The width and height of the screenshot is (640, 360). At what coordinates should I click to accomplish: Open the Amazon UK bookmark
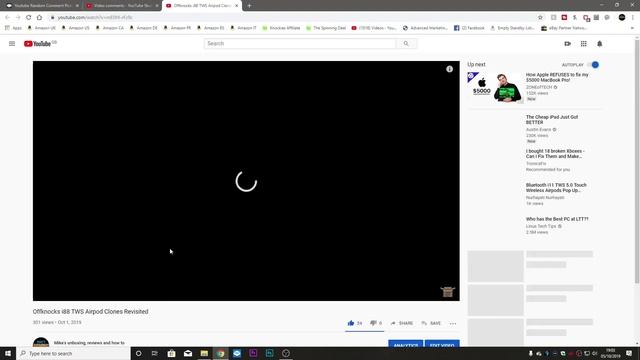pos(41,28)
